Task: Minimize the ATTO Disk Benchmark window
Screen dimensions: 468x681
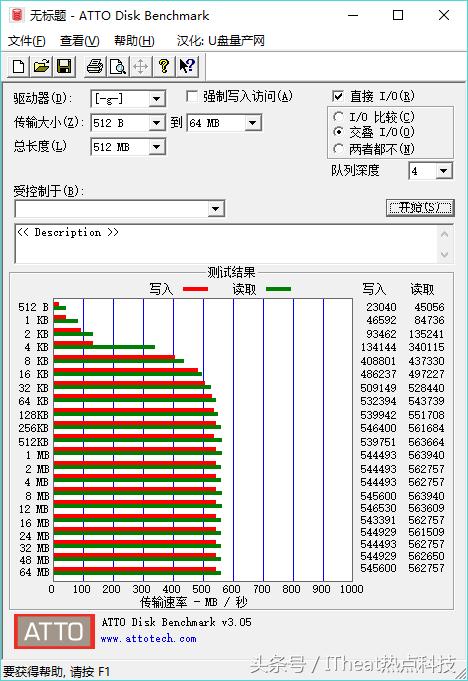Action: pyautogui.click(x=353, y=16)
